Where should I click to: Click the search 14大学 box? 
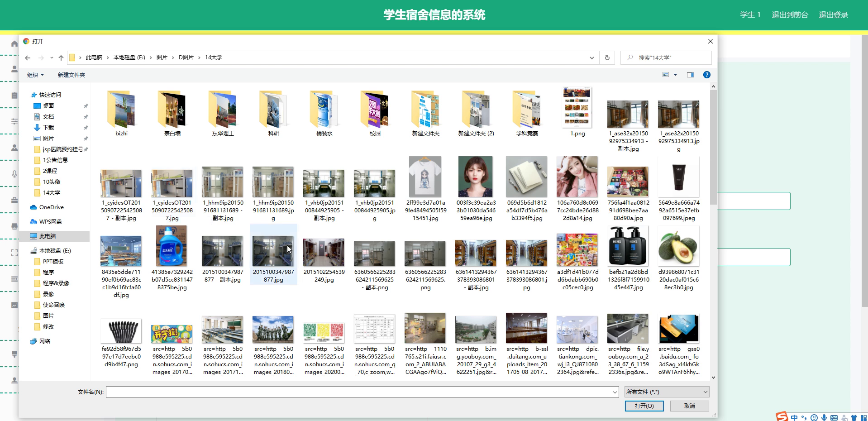point(666,58)
